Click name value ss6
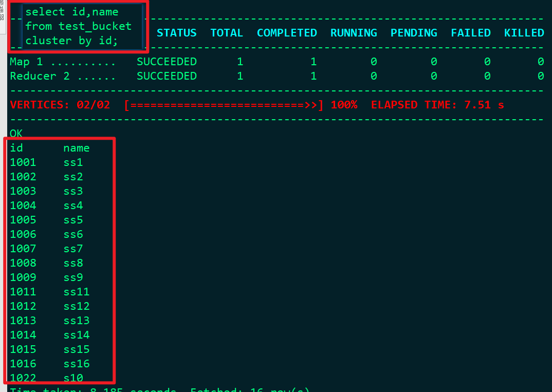 pos(73,234)
